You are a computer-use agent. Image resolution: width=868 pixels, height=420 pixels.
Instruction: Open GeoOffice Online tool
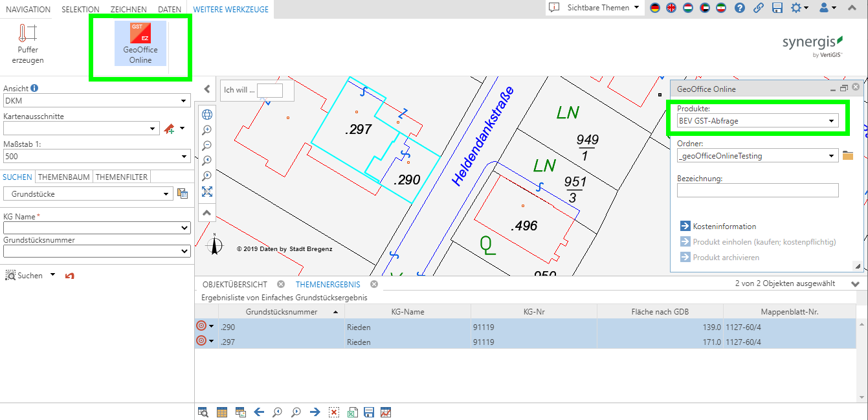coord(140,43)
